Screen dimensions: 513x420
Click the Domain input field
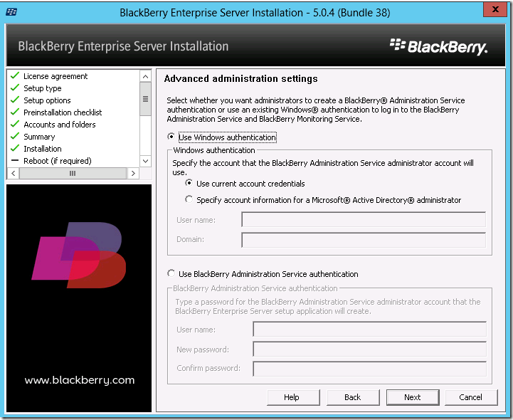[364, 240]
